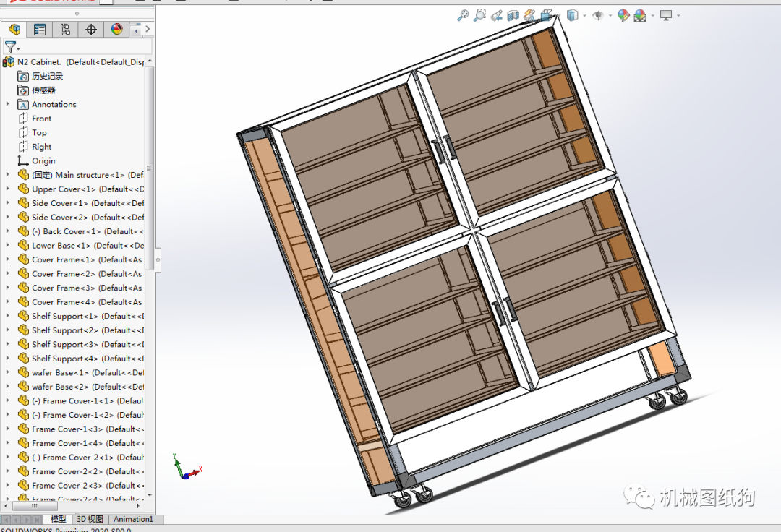Select the Top plane
The image size is (781, 532).
point(39,132)
